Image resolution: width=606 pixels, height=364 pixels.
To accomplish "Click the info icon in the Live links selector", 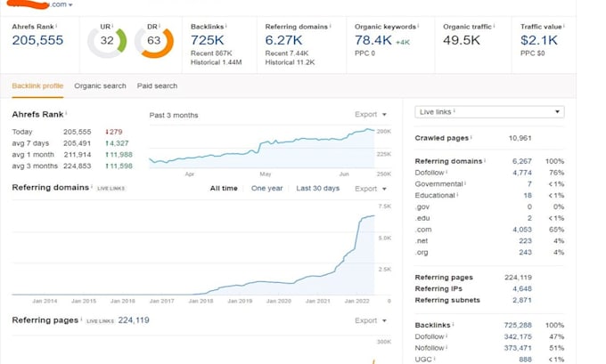I will (454, 110).
